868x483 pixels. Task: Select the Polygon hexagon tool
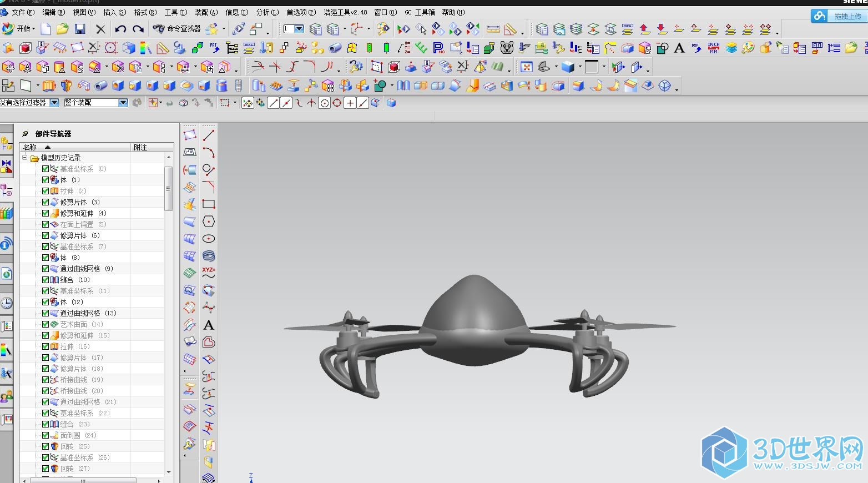coord(209,222)
